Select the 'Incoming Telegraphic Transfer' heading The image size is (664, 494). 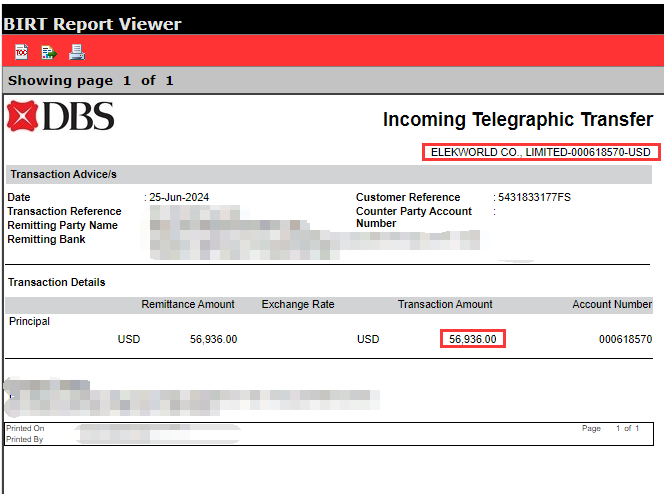[518, 119]
